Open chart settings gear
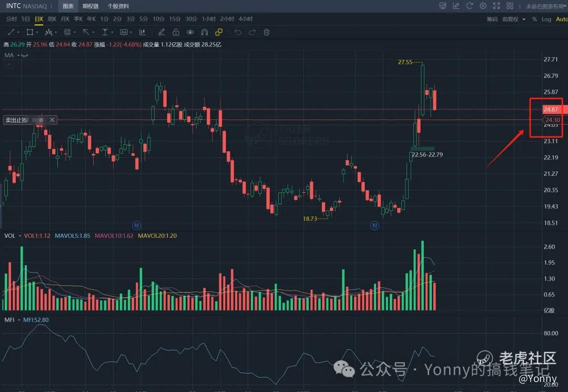Viewport: 568px width, 392px height. (483, 6)
